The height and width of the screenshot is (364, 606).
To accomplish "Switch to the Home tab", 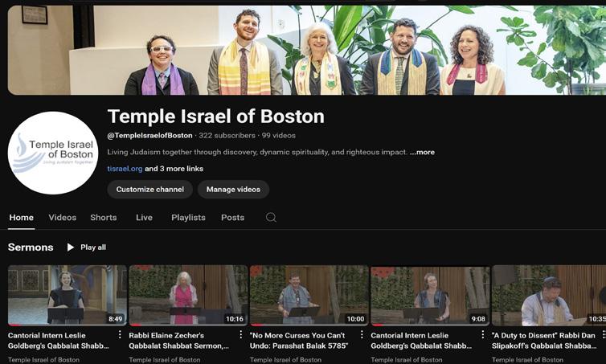I will [21, 218].
